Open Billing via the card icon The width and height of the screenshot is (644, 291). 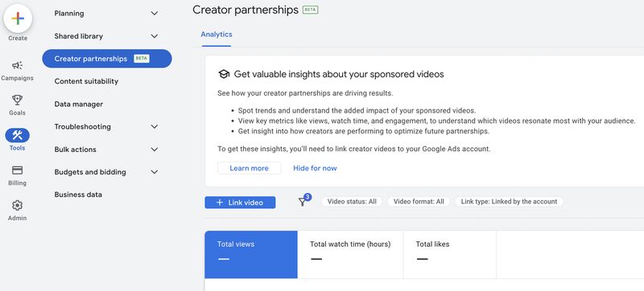[17, 170]
